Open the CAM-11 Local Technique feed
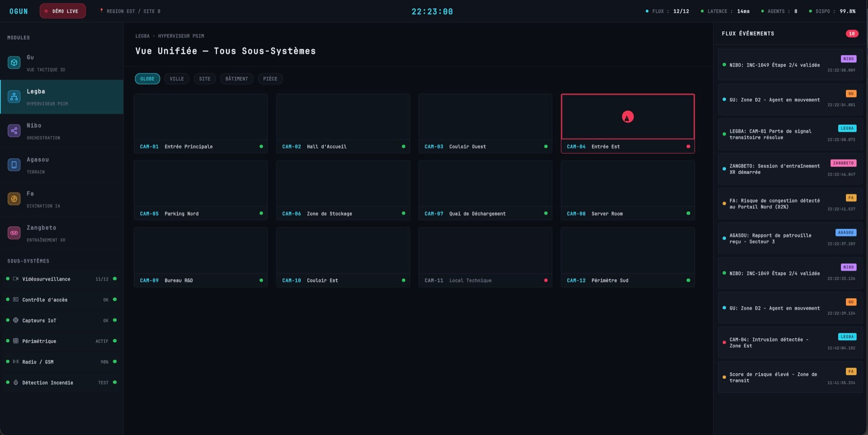This screenshot has height=435, width=868. 486,257
